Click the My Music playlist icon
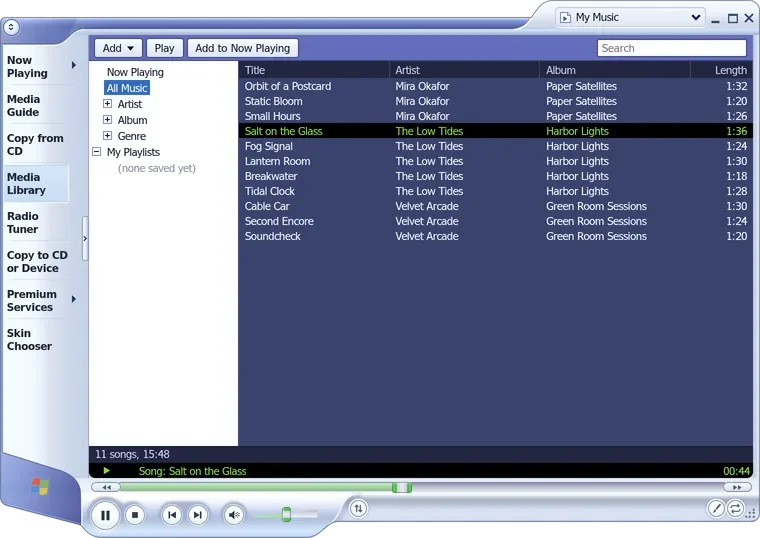The height and width of the screenshot is (538, 760). (565, 18)
